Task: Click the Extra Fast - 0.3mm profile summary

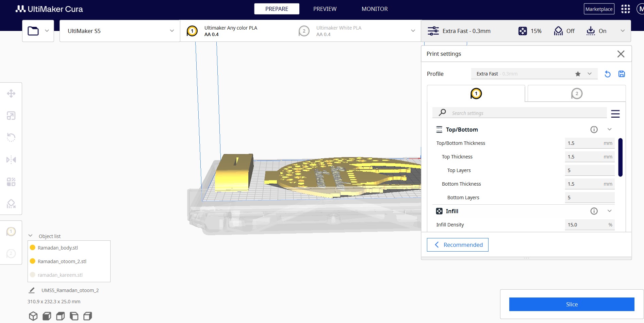Action: [459, 31]
